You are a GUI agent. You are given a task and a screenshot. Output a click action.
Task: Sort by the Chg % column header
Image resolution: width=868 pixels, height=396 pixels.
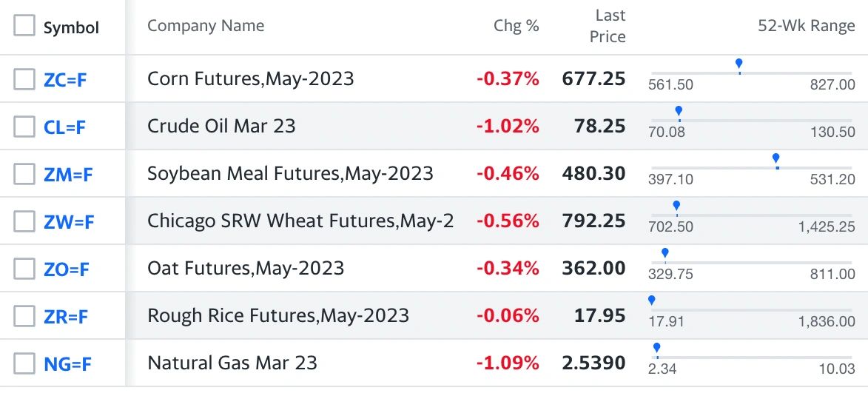click(516, 25)
